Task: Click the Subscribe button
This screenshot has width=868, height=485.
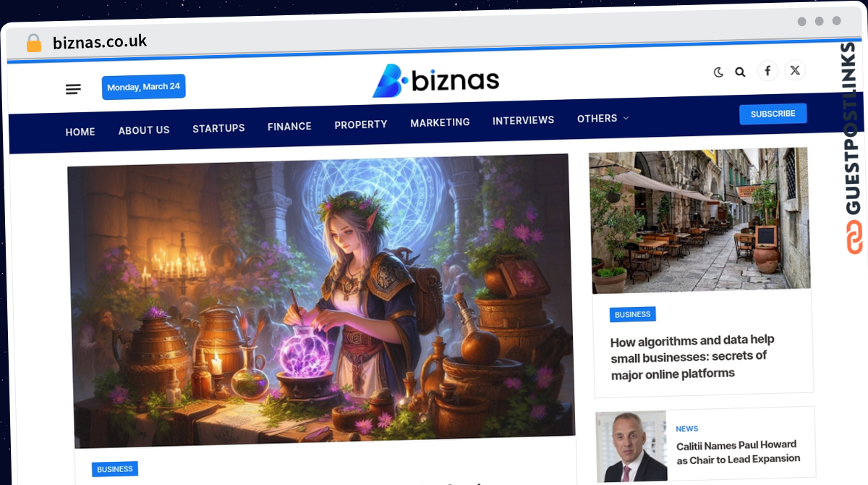Action: pyautogui.click(x=773, y=114)
